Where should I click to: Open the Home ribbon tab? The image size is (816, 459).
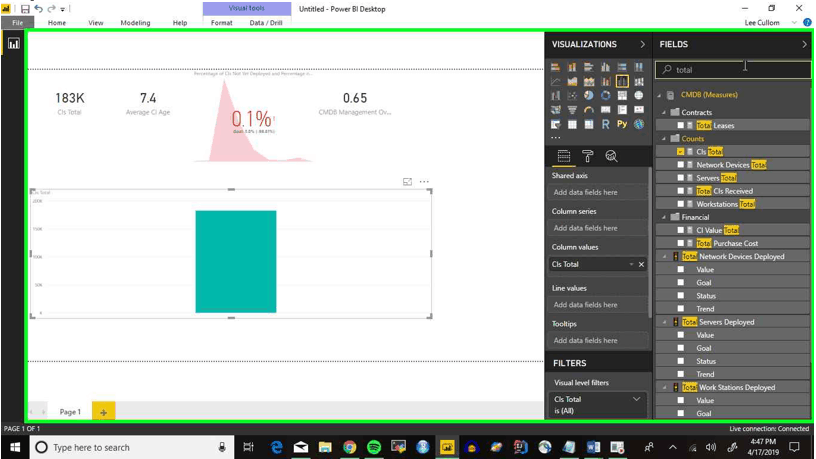point(57,23)
